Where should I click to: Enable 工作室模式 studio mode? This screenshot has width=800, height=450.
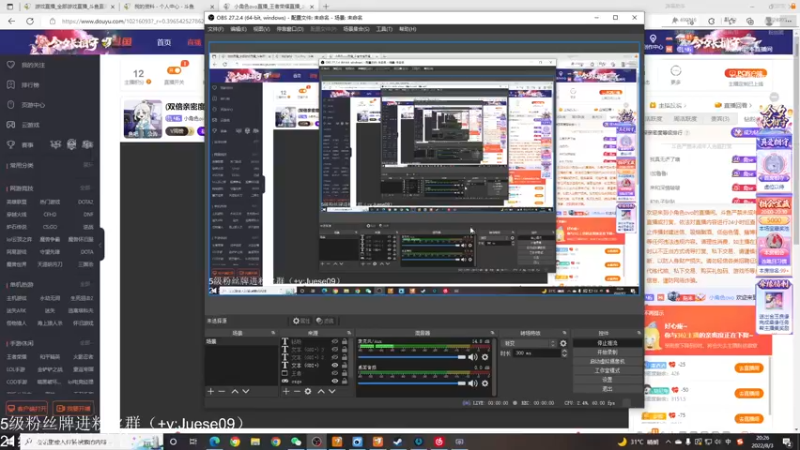coord(607,370)
